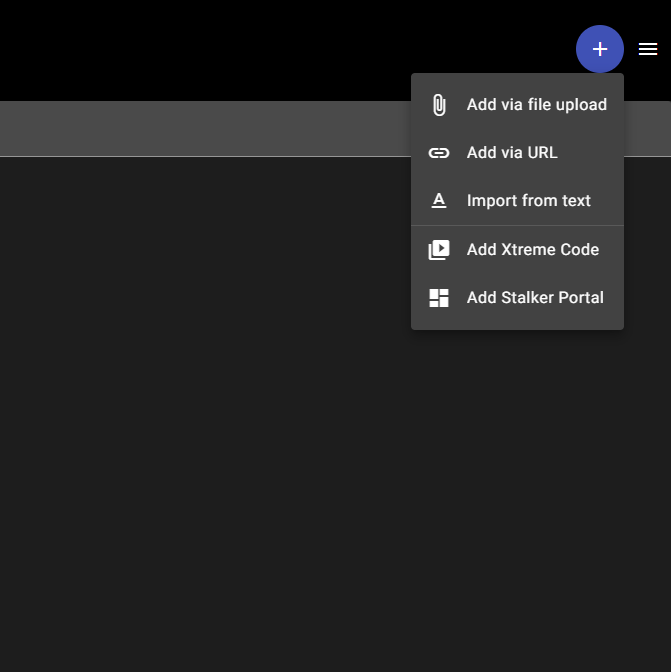Click the divider line above Add Xtreme Code
This screenshot has width=671, height=672.
pyautogui.click(x=517, y=226)
